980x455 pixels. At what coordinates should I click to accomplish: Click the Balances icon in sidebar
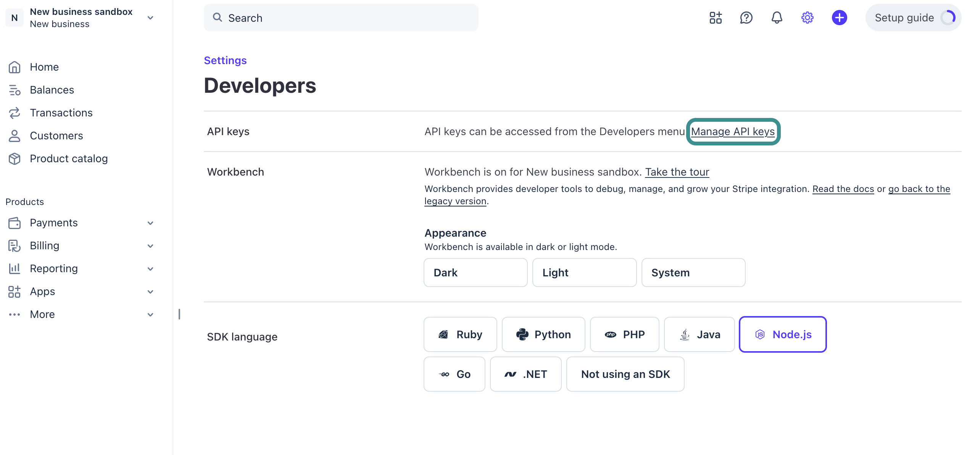15,90
